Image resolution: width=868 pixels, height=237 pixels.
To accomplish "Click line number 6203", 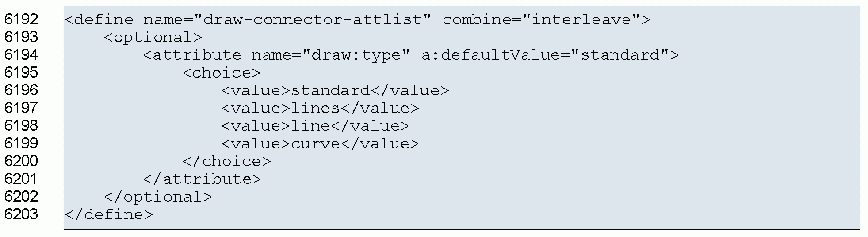I will tap(21, 214).
